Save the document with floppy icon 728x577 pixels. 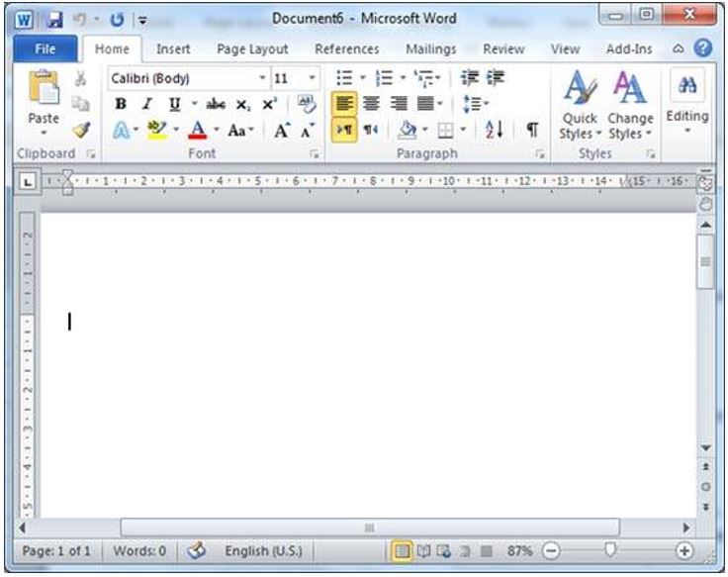(54, 20)
